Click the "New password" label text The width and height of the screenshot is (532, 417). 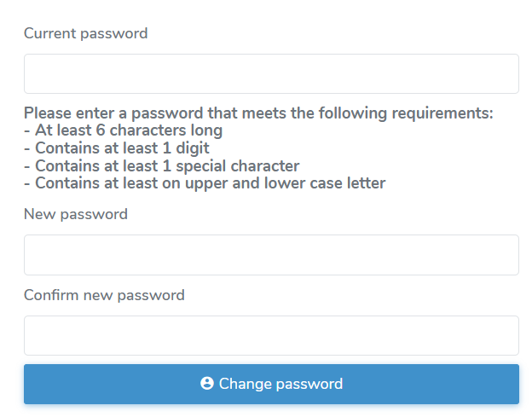point(76,214)
